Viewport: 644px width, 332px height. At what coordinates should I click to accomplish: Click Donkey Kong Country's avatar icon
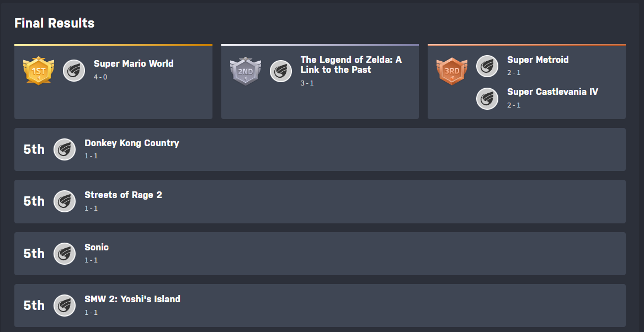(65, 149)
